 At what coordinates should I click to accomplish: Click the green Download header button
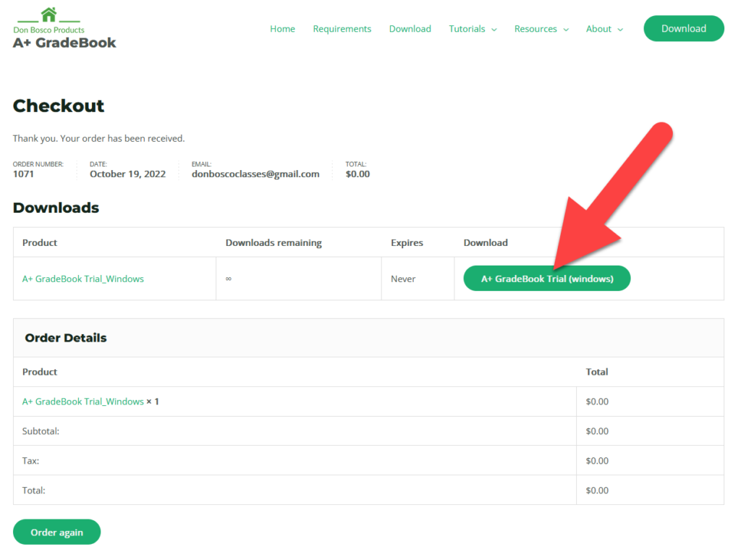coord(684,28)
